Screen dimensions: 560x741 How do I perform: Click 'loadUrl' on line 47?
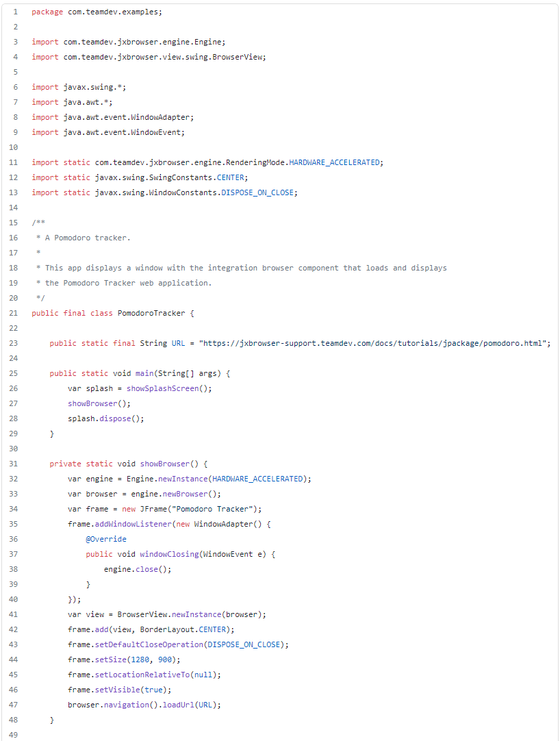[178, 705]
